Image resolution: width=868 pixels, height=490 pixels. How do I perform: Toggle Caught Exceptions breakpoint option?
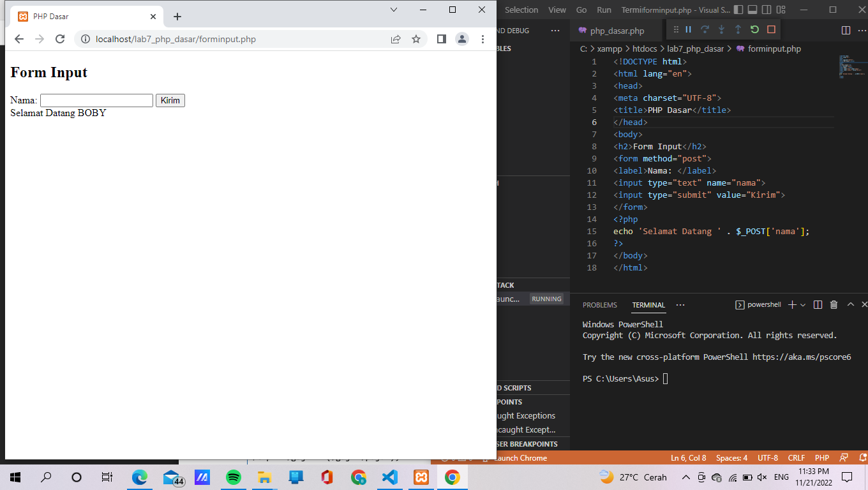525,415
